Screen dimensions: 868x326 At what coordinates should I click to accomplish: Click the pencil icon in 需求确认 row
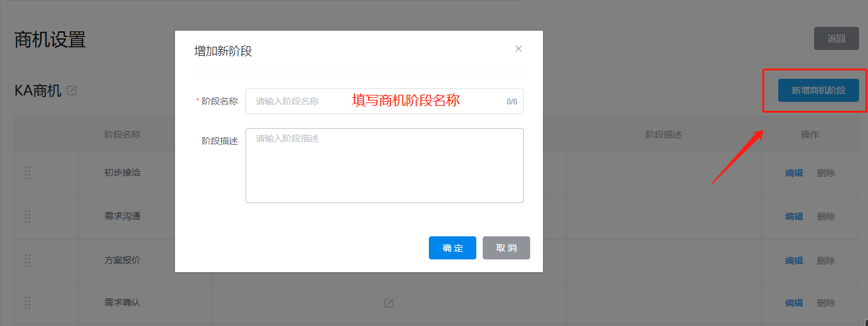click(x=388, y=303)
